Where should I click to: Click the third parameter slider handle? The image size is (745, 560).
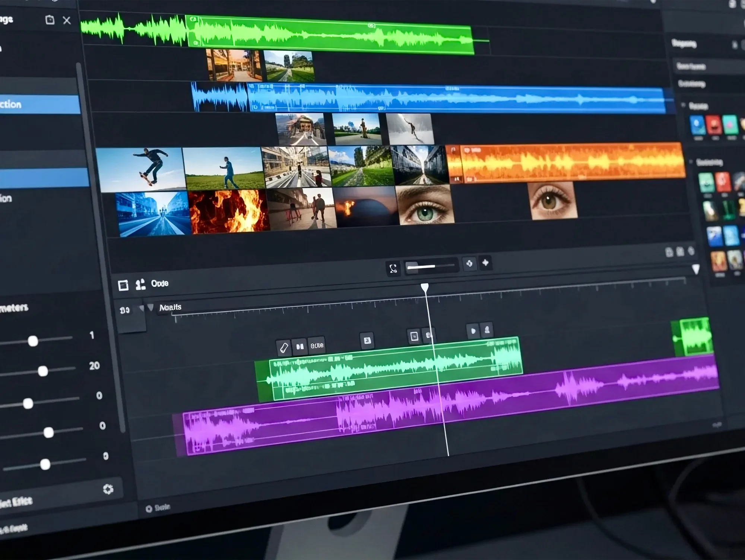[28, 403]
